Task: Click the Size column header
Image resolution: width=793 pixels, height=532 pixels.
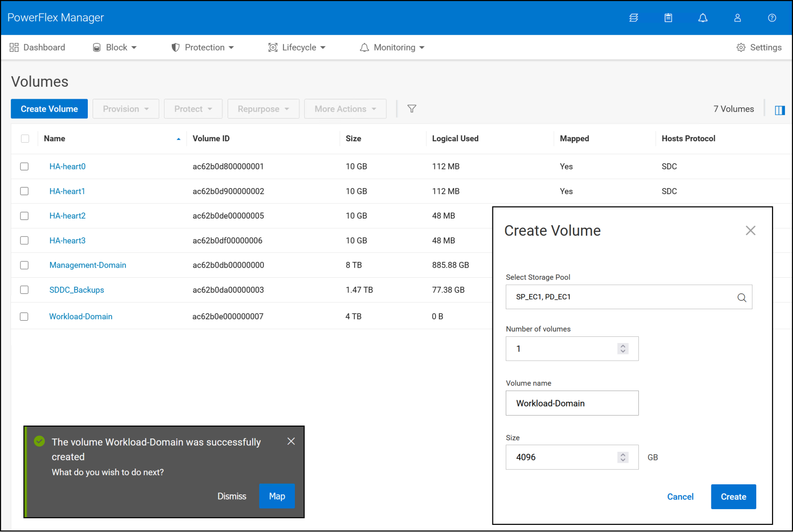Action: point(354,138)
